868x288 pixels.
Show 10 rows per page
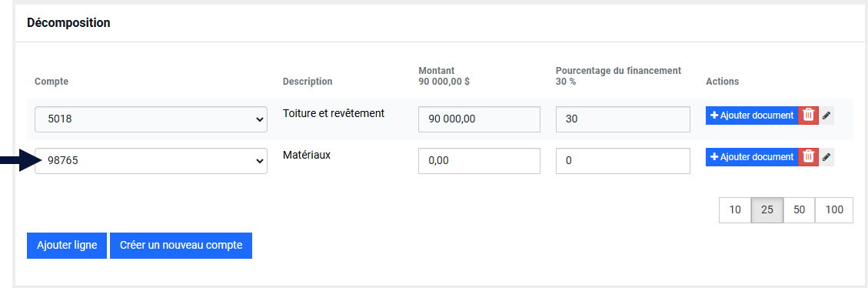735,209
